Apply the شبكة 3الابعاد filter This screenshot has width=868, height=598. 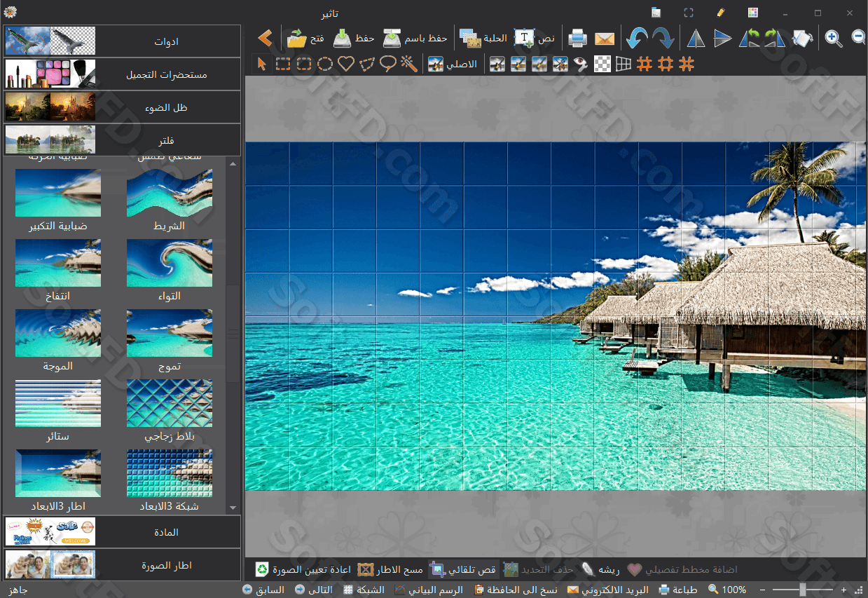click(170, 473)
